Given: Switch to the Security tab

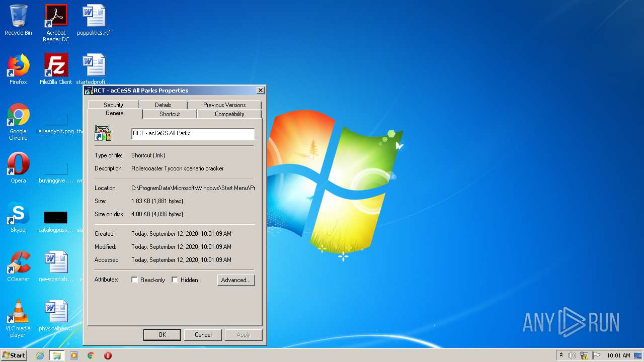Looking at the screenshot, I should [x=113, y=105].
